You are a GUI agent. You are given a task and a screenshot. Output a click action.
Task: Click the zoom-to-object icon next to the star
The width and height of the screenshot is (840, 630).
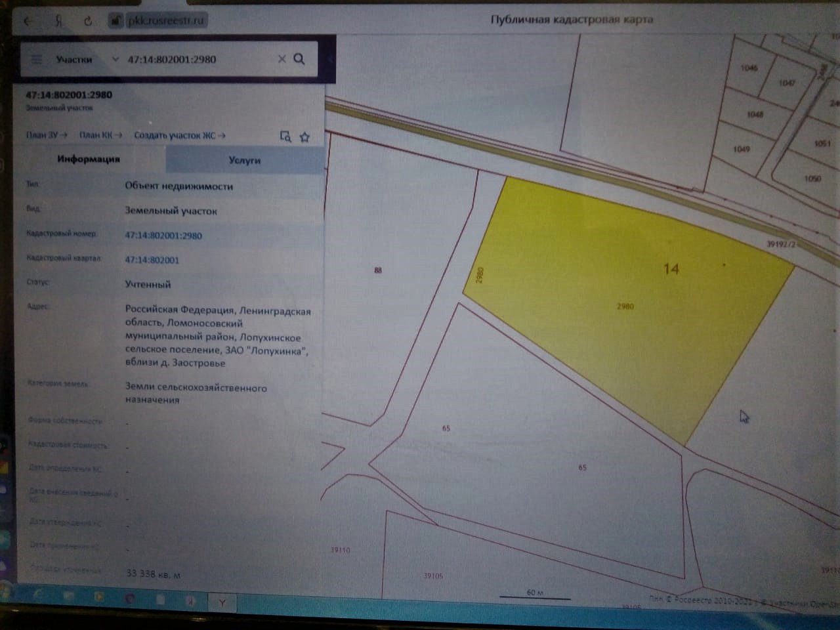pyautogui.click(x=285, y=136)
